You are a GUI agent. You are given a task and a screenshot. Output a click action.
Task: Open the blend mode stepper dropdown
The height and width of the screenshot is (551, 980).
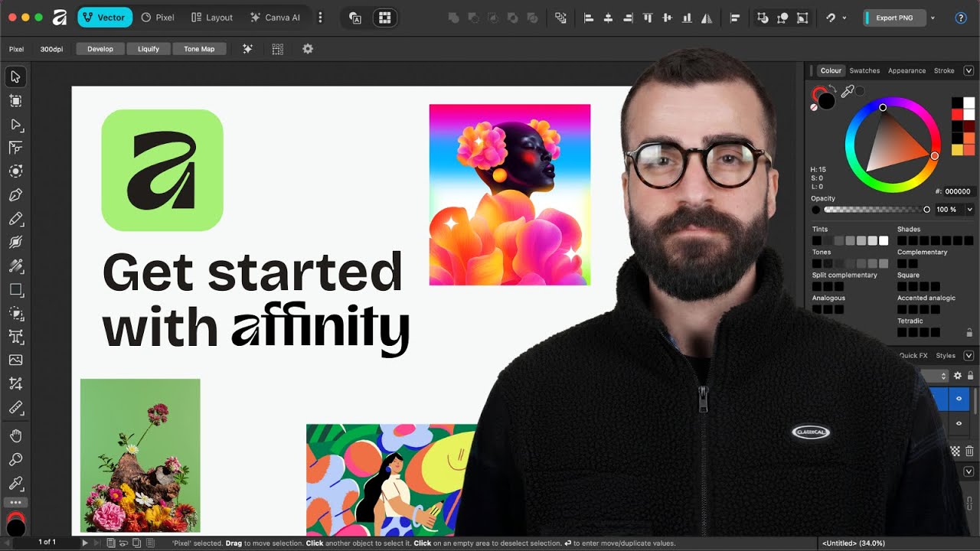pos(944,377)
